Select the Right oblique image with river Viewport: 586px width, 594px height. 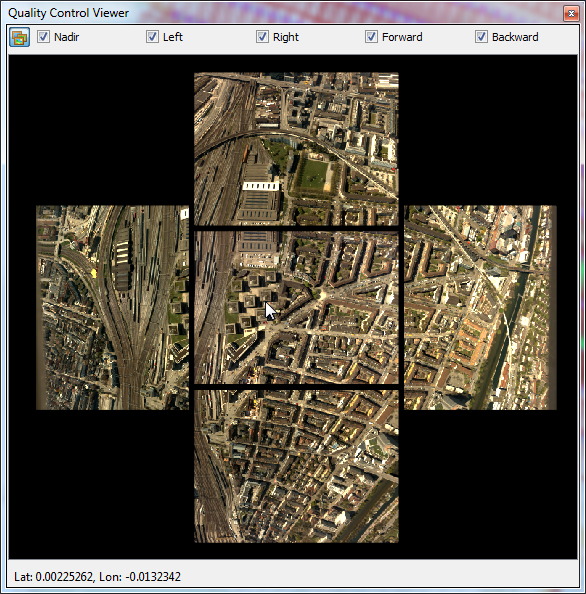click(480, 308)
